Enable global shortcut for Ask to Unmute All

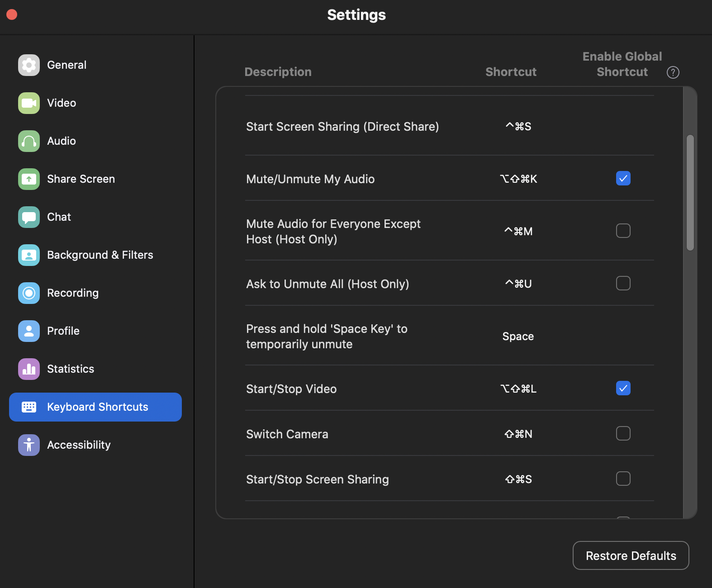(x=623, y=283)
